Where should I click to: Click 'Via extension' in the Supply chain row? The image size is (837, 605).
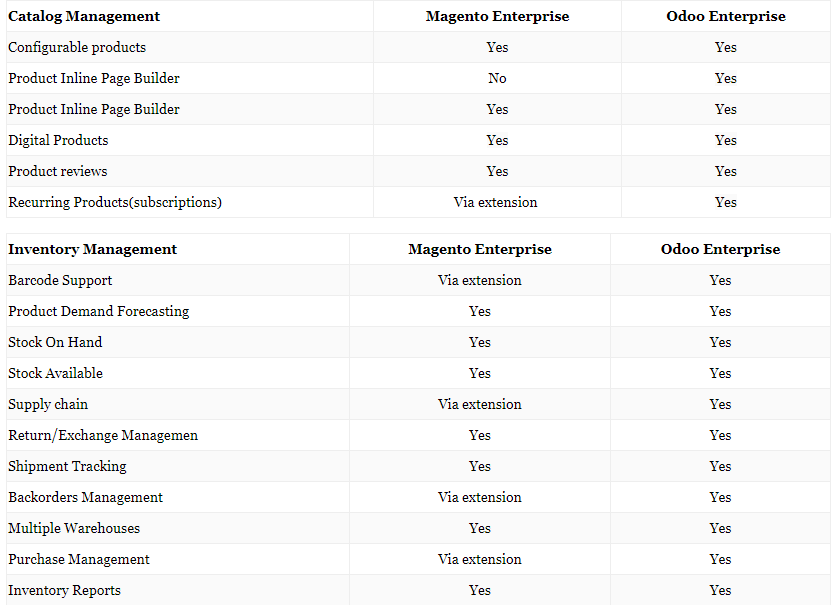click(x=479, y=404)
